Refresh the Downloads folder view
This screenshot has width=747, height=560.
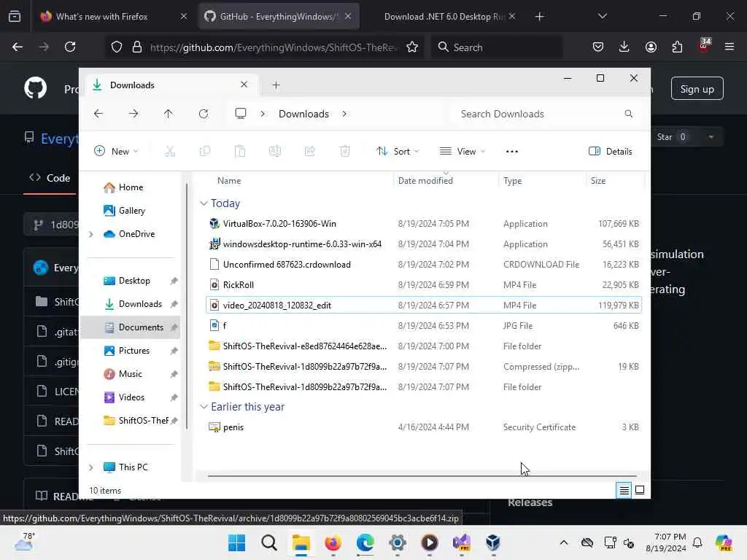pos(204,114)
